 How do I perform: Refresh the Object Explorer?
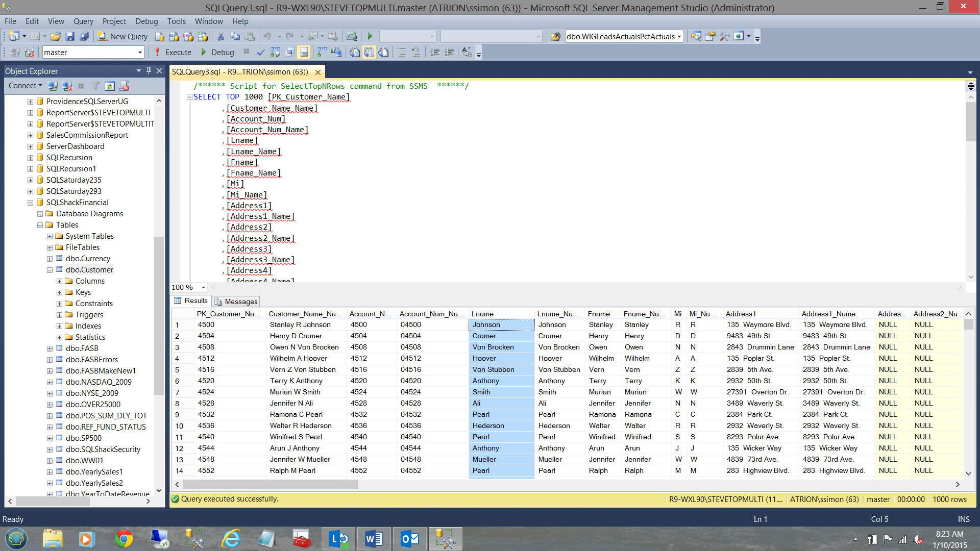110,86
